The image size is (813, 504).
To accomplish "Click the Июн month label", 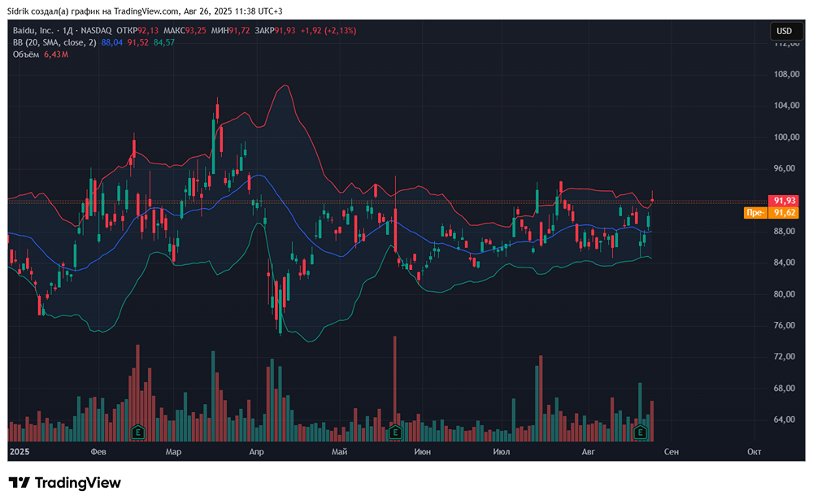I will click(423, 452).
